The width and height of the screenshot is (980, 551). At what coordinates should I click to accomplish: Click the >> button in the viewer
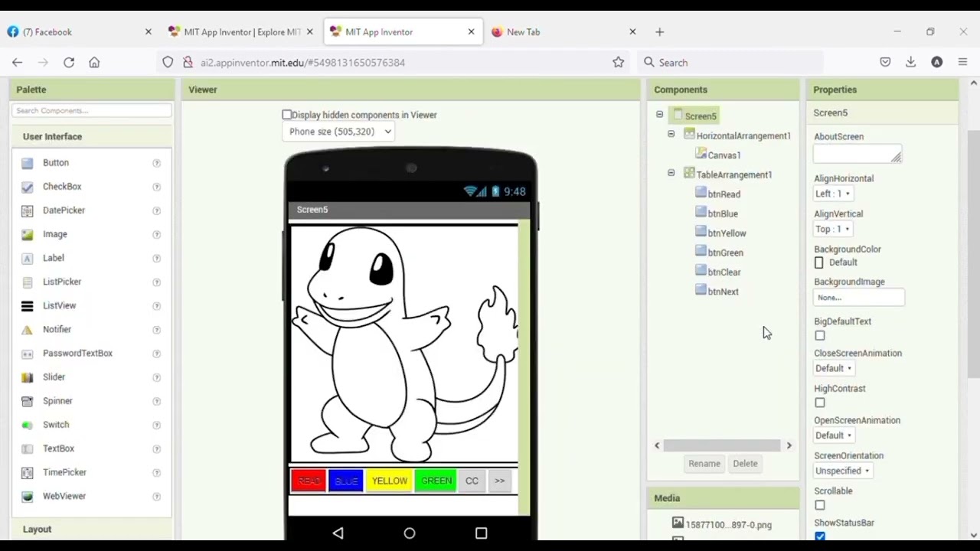coord(499,481)
